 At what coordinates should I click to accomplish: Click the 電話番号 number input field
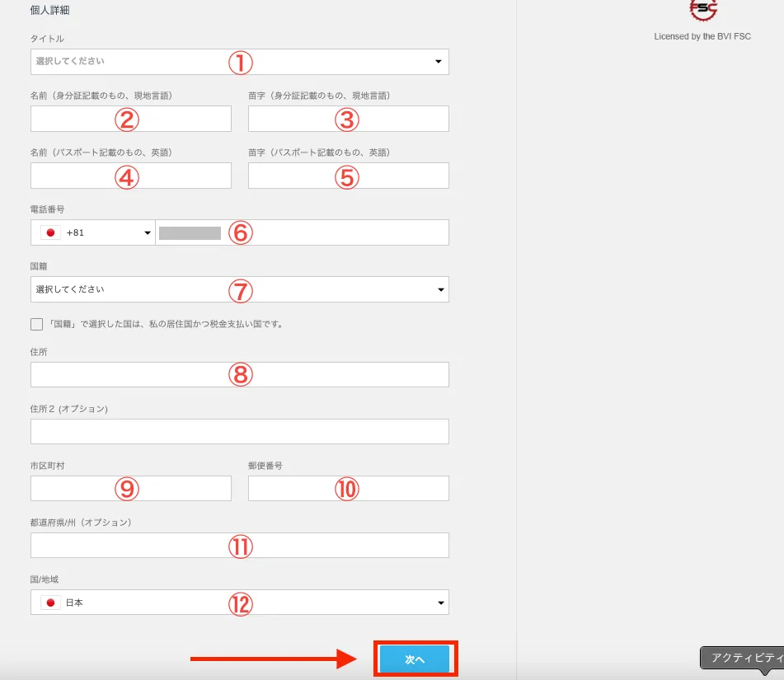302,232
